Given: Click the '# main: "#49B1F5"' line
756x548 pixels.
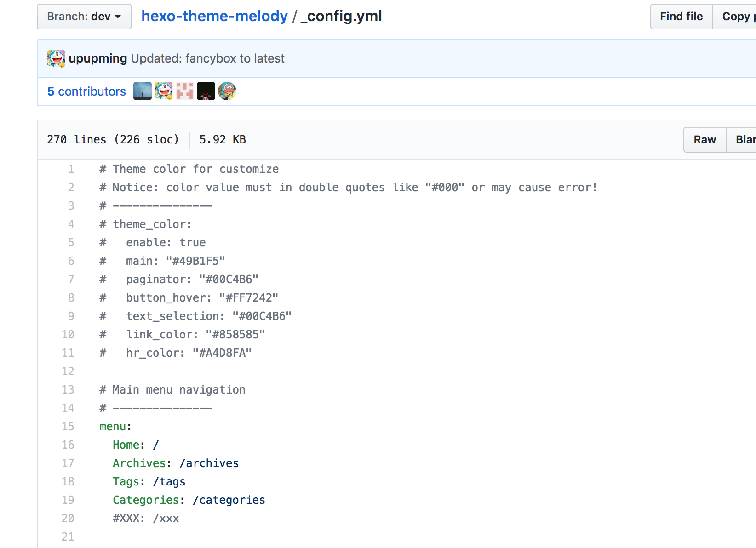Looking at the screenshot, I should click(x=162, y=261).
